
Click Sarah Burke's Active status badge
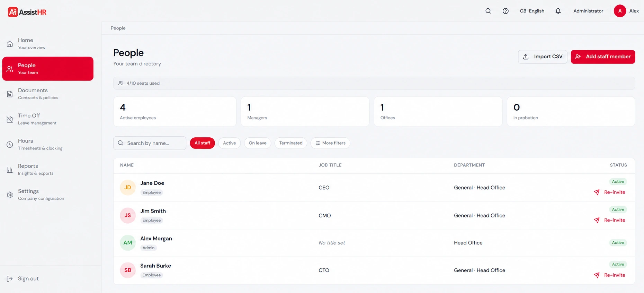(618, 264)
